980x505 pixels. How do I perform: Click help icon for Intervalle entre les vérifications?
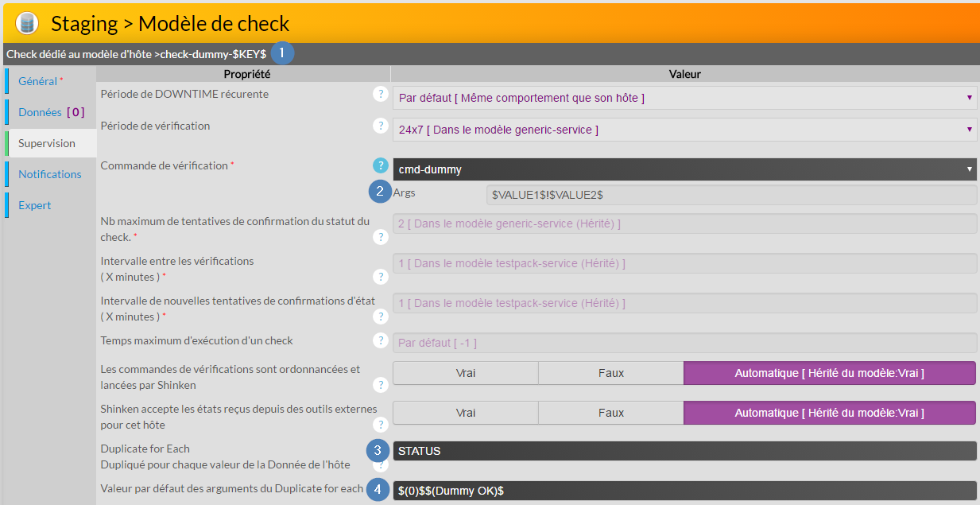click(x=381, y=276)
